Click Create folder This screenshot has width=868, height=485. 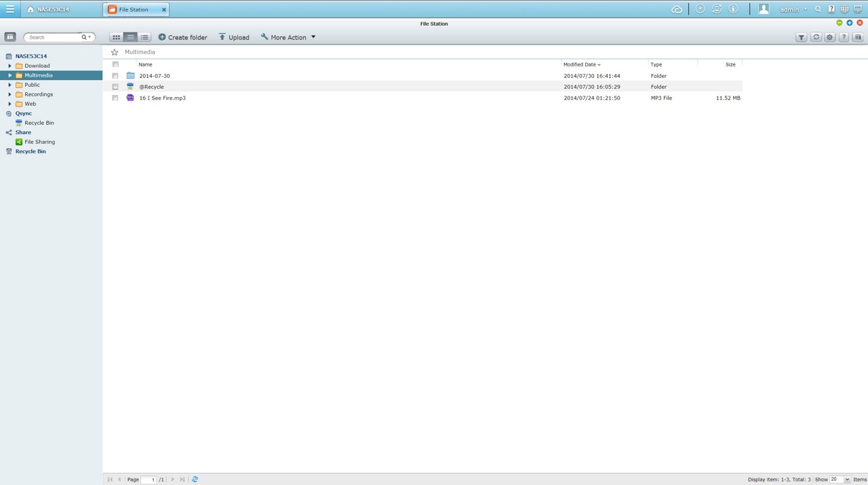(x=183, y=37)
